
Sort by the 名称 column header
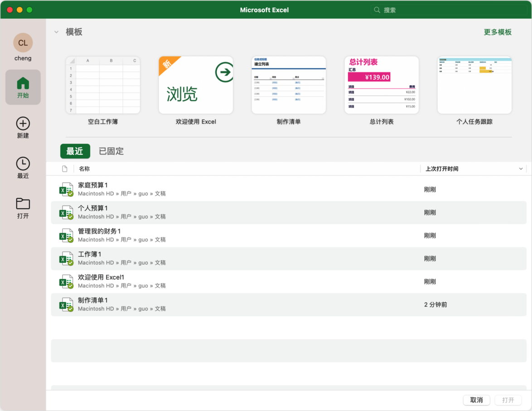click(84, 169)
